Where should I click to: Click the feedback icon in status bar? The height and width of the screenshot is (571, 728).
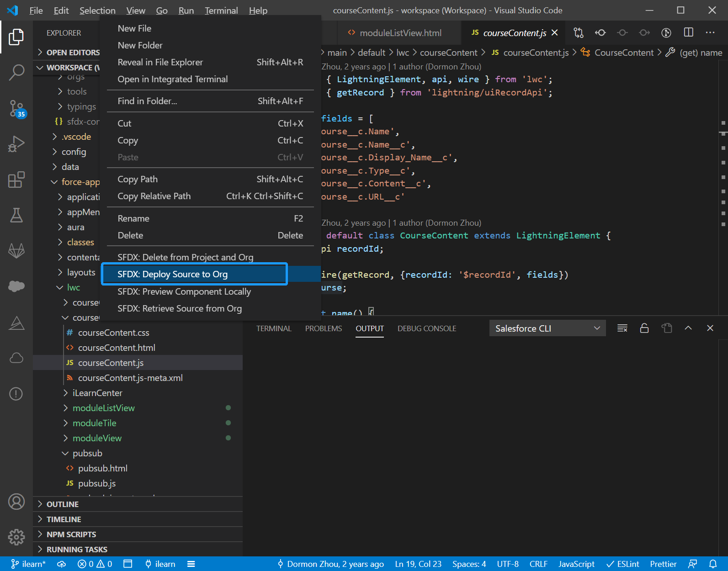[x=693, y=564]
